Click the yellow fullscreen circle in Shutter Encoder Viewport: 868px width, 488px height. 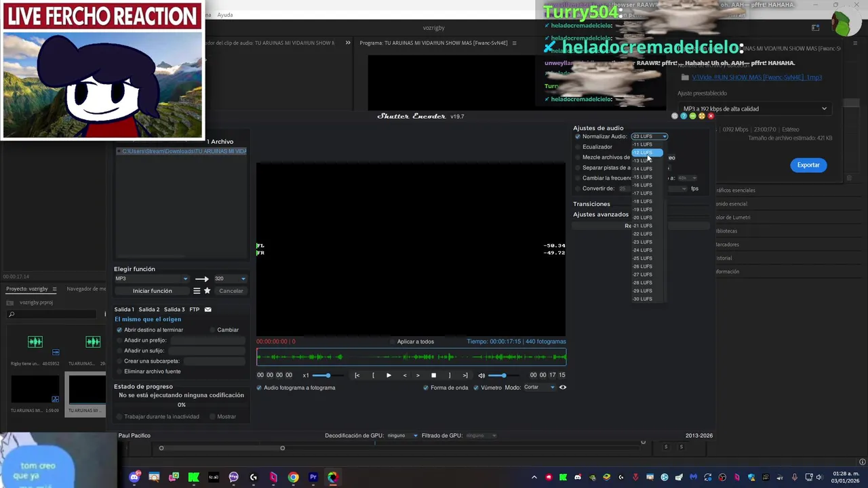[x=701, y=116]
